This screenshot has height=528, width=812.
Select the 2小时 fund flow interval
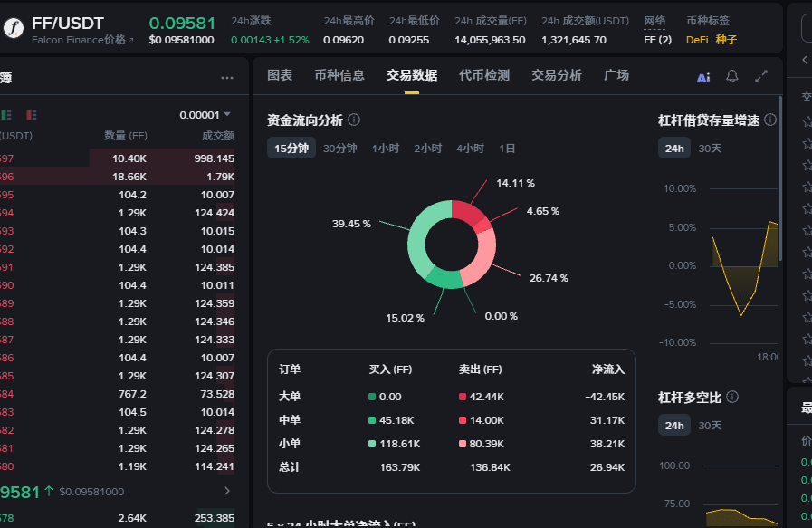(428, 149)
